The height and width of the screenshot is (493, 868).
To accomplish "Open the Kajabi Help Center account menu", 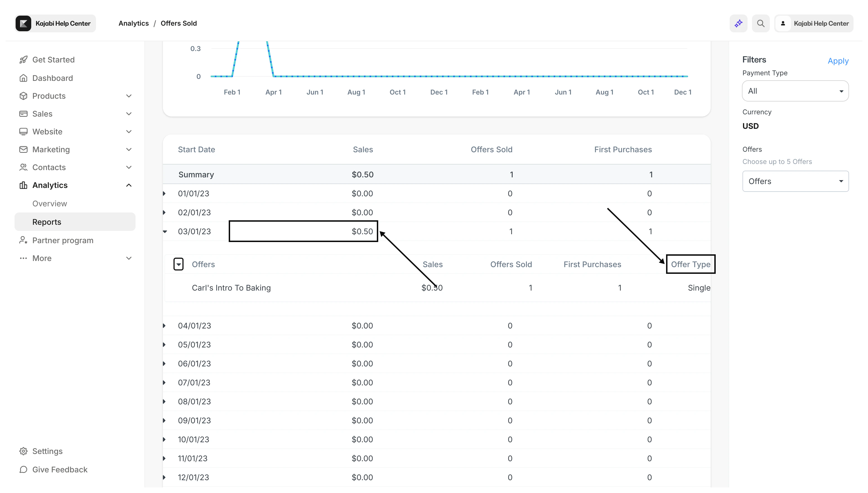I will coord(814,23).
